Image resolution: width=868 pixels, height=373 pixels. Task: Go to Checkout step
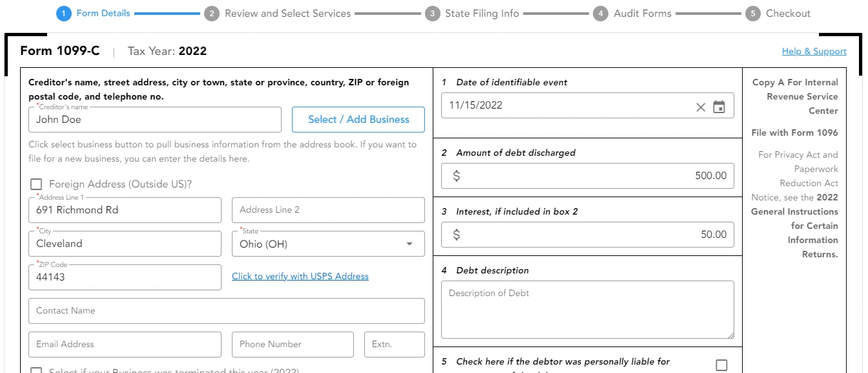click(788, 13)
